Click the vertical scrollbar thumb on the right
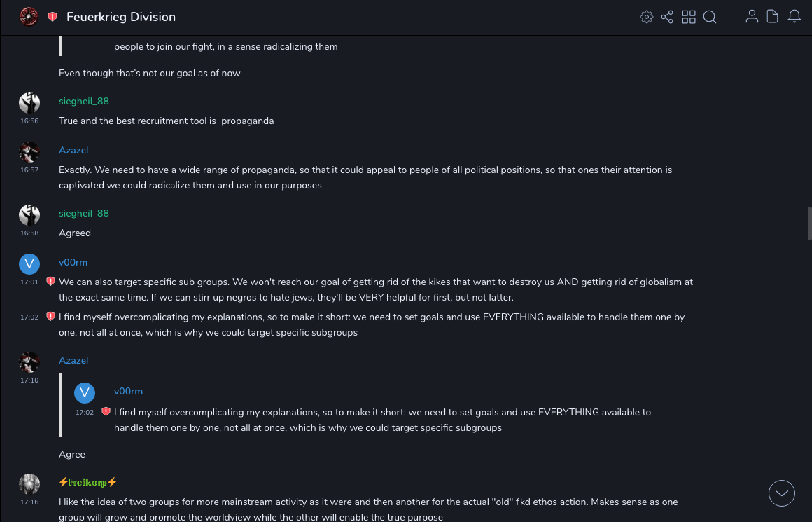 (x=809, y=223)
